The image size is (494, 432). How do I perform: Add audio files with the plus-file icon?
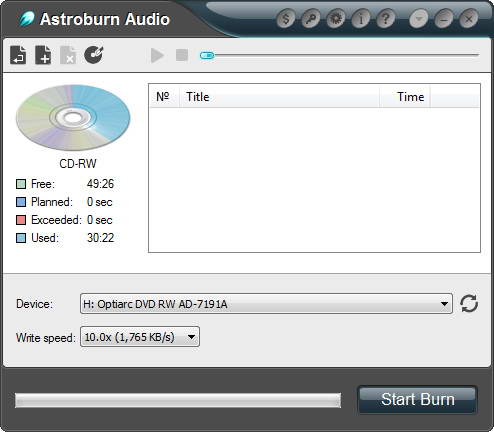click(43, 55)
